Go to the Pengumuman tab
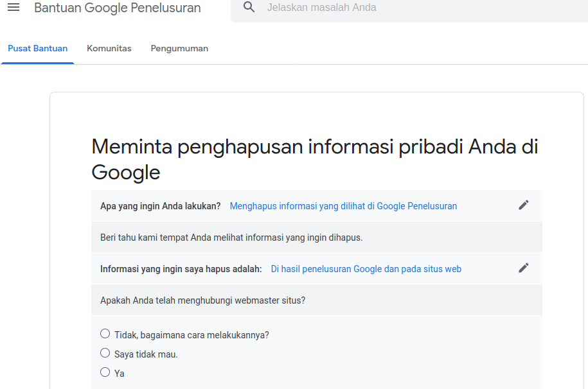 point(179,49)
